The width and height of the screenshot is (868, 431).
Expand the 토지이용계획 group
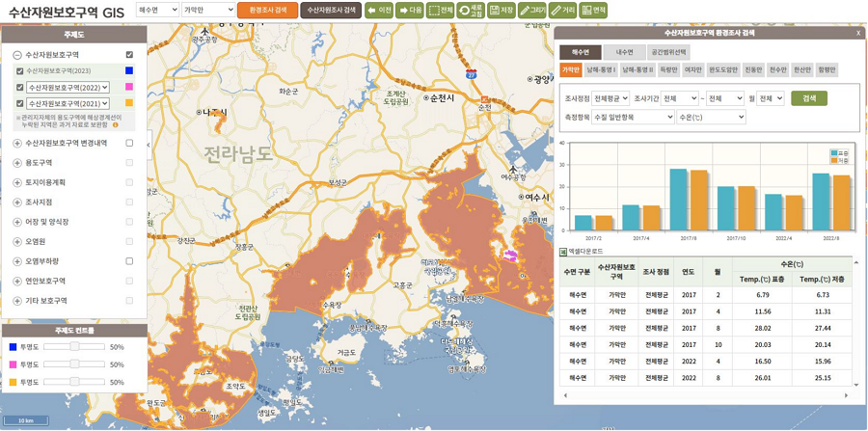pos(17,182)
